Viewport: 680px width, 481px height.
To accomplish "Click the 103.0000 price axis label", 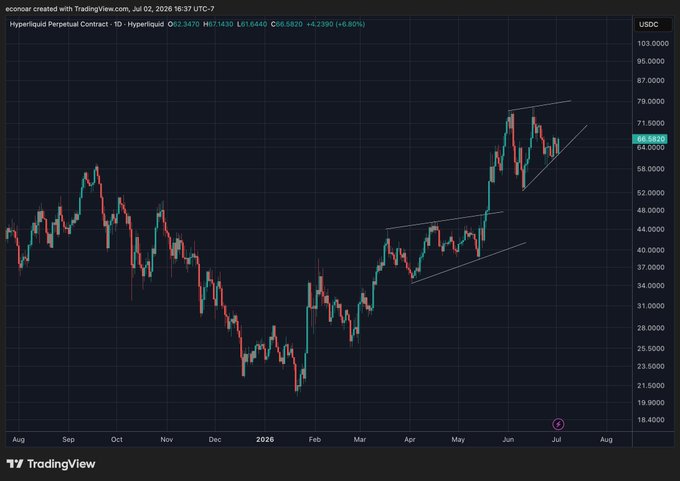I will [x=653, y=43].
